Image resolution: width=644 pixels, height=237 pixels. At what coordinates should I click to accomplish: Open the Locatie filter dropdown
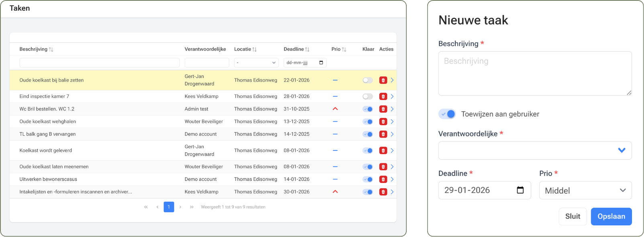click(256, 63)
